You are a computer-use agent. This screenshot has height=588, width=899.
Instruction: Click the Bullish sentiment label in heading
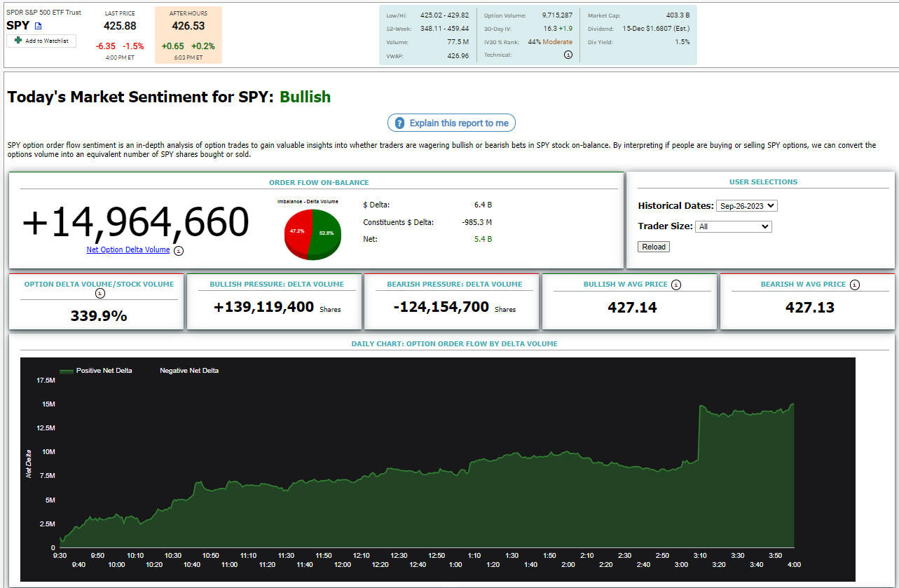[306, 97]
